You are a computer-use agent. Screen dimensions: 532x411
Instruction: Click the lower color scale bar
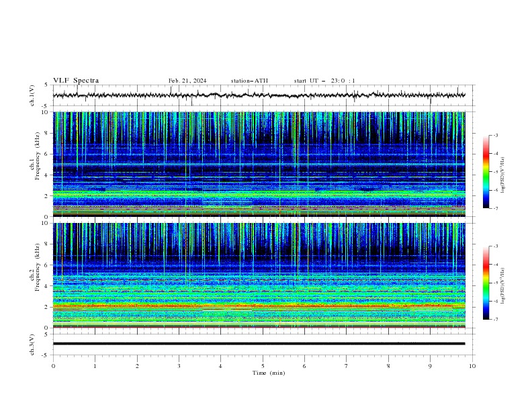click(x=486, y=283)
